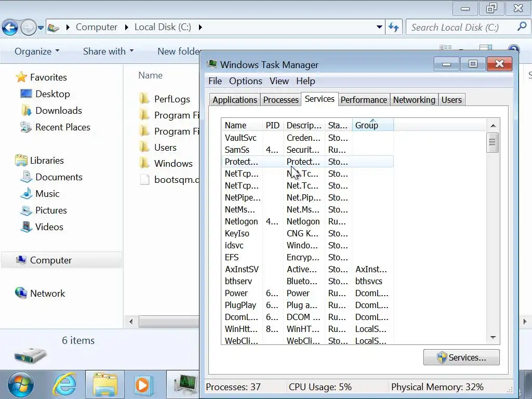The image size is (532, 399).
Task: Select Desktop in the navigation pane
Action: coord(52,94)
